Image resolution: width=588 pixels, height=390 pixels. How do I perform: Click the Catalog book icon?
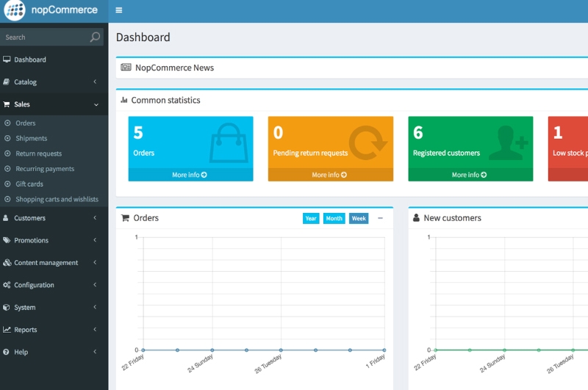point(7,82)
